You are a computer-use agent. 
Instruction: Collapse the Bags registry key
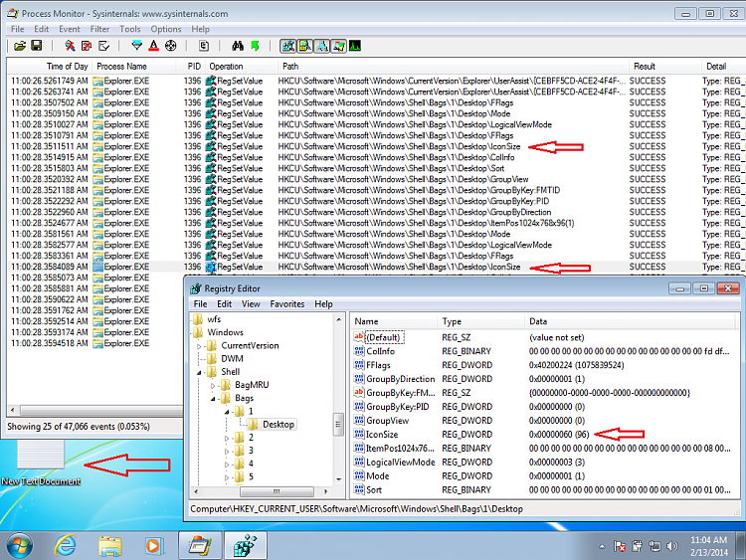pyautogui.click(x=213, y=398)
